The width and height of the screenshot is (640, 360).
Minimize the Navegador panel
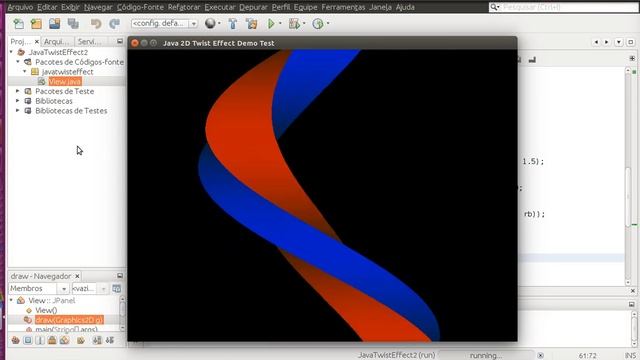click(x=120, y=276)
